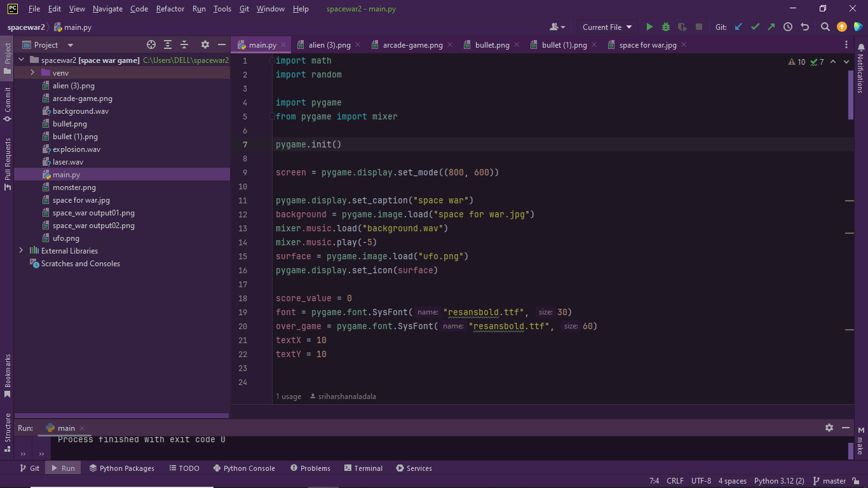Viewport: 868px width, 488px height.
Task: Collapse the spacewar2 project root
Action: [21, 60]
